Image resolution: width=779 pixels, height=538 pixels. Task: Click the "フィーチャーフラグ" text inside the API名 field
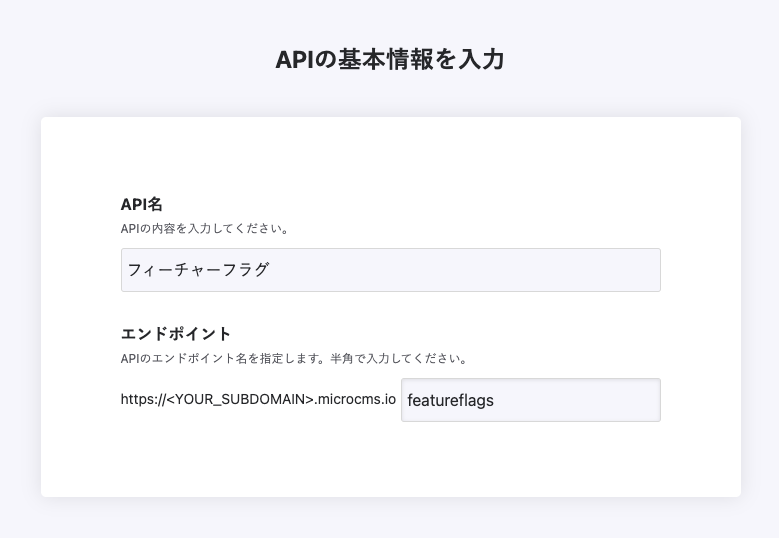198,270
